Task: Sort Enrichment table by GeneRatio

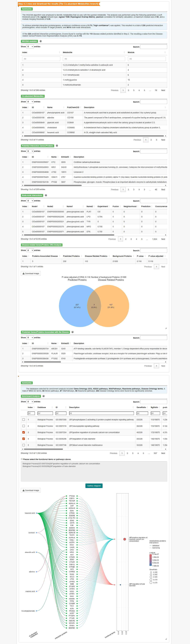Action: (142, 407)
